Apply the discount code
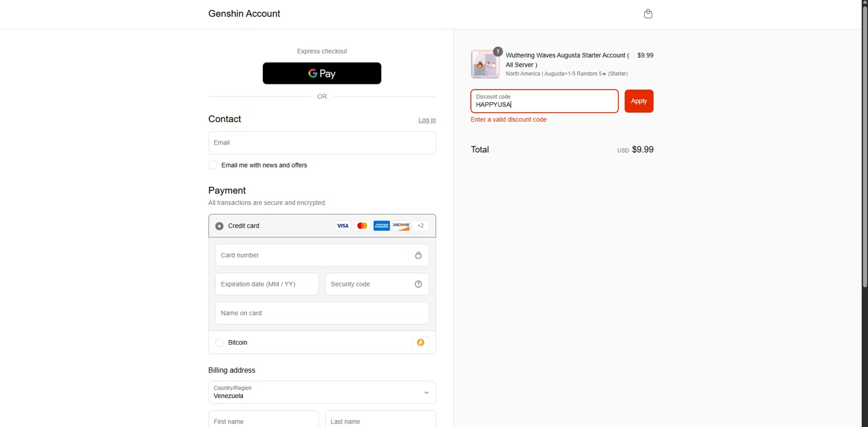 [x=639, y=101]
